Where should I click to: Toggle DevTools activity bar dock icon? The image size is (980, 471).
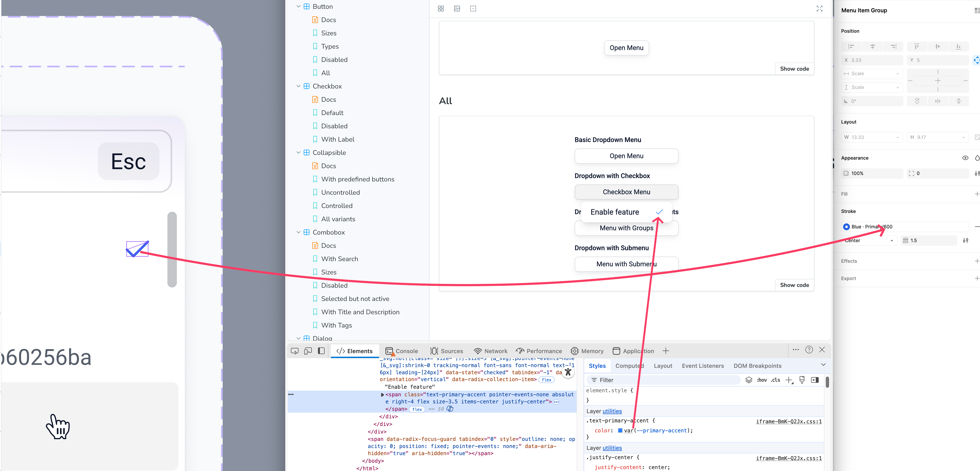pyautogui.click(x=321, y=351)
